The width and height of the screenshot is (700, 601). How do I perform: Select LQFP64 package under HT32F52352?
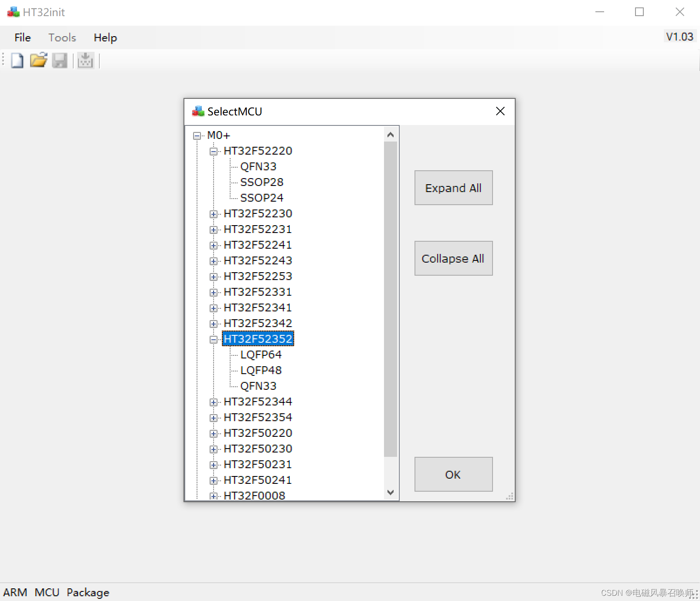[261, 355]
